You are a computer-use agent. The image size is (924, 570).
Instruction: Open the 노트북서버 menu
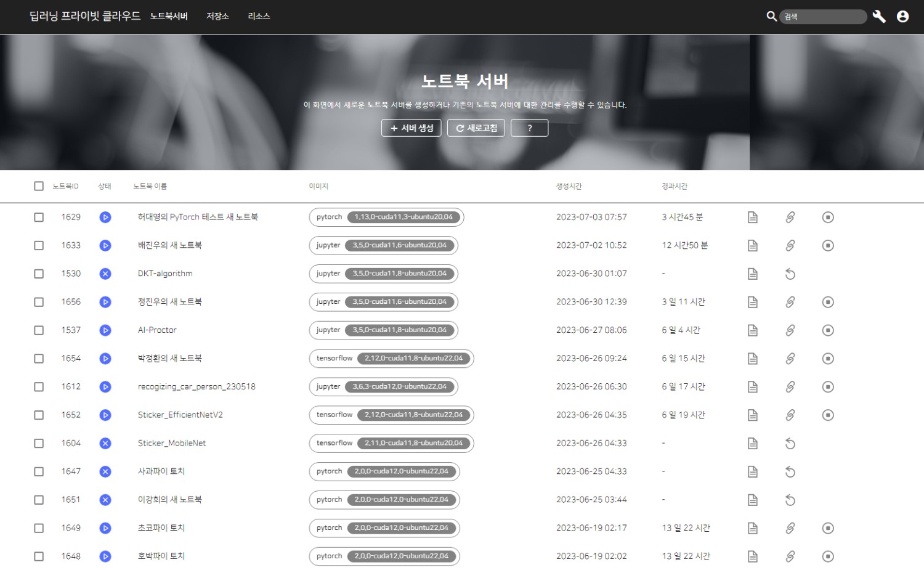(x=169, y=16)
